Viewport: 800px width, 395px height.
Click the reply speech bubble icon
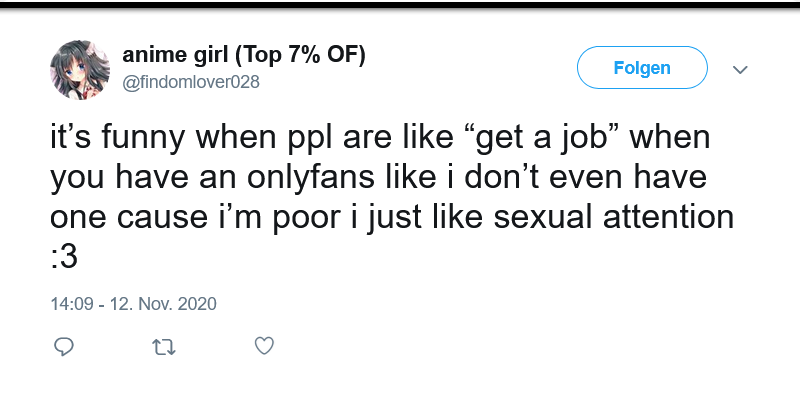(64, 347)
